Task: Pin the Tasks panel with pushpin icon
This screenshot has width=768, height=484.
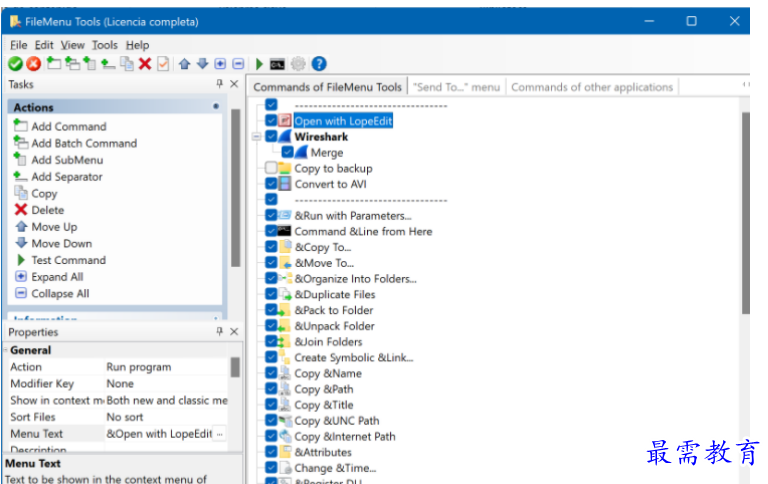Action: (219, 84)
